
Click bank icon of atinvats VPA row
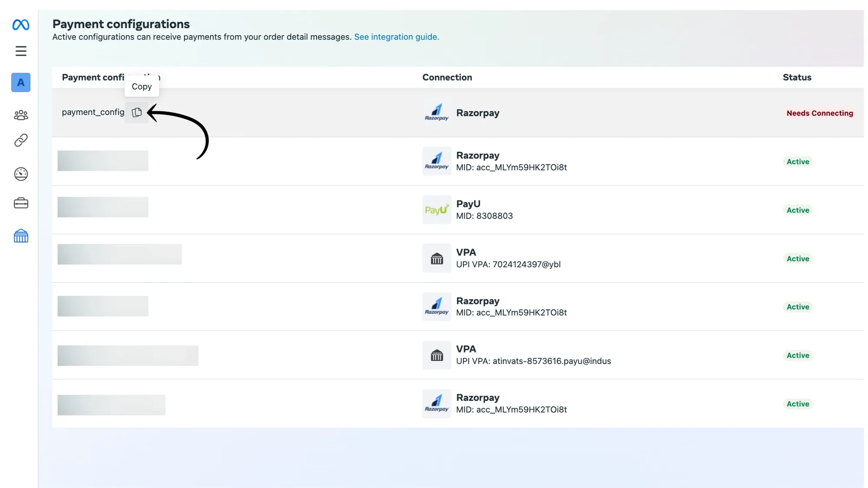437,355
